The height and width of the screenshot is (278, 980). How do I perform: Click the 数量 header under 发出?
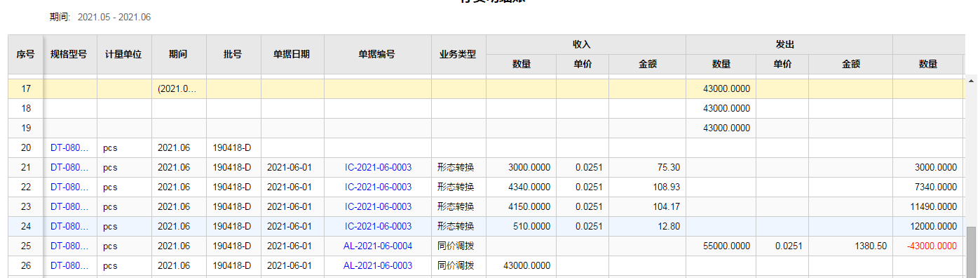pos(721,64)
